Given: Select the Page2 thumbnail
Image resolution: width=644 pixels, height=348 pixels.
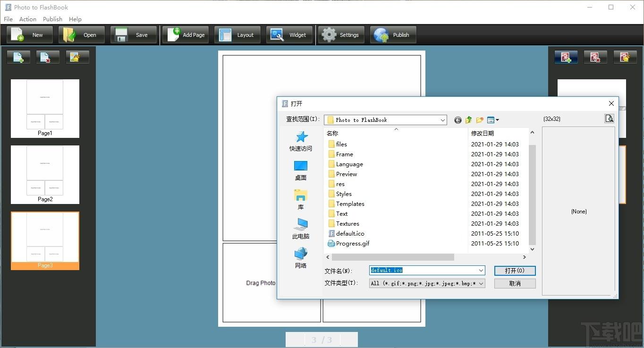Looking at the screenshot, I should (x=45, y=175).
